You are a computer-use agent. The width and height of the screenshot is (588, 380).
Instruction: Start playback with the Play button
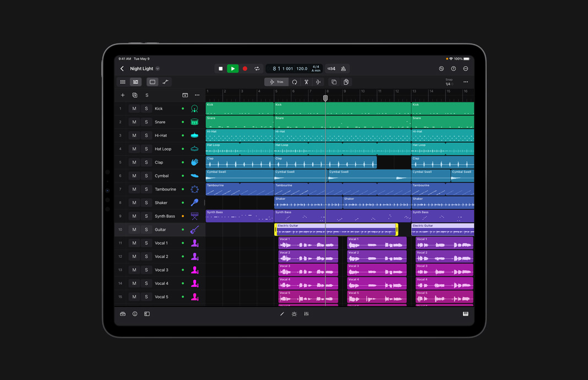pos(233,69)
